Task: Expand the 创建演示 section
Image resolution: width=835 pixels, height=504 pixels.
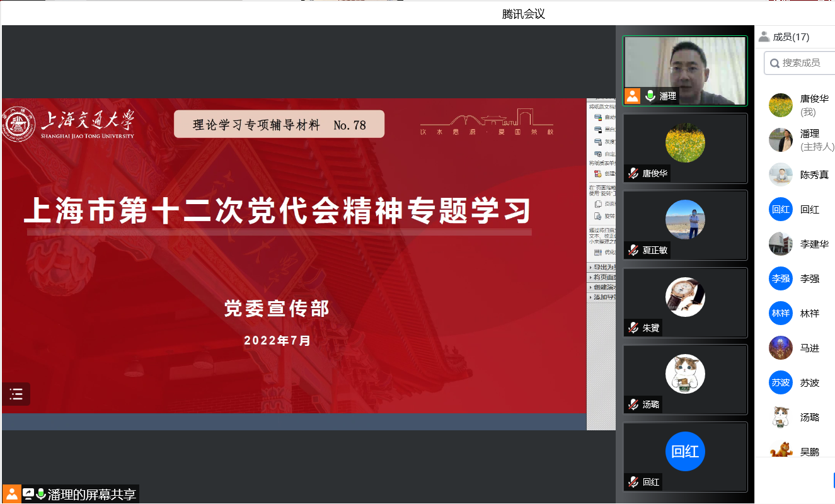Action: point(602,287)
